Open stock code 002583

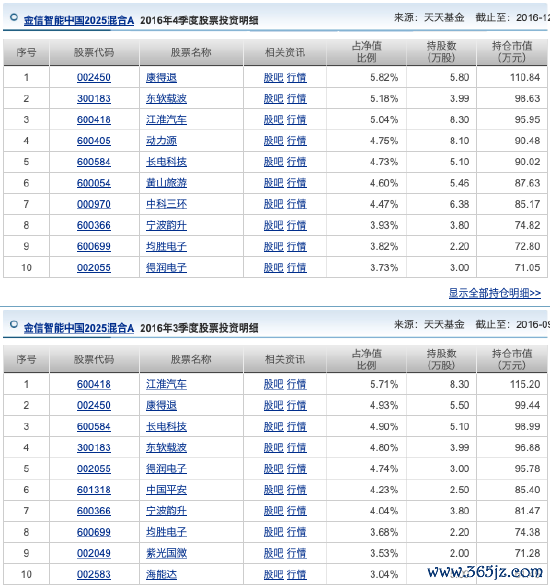pyautogui.click(x=94, y=575)
